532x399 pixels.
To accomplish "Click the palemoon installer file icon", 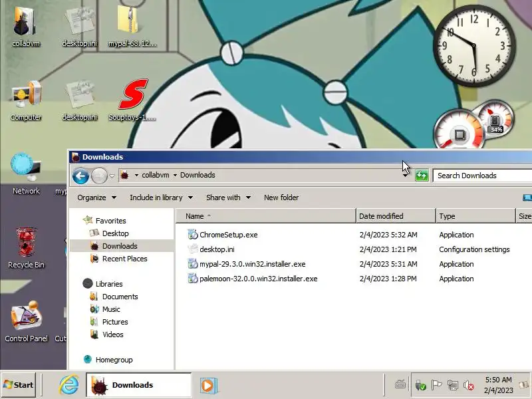I will point(193,279).
